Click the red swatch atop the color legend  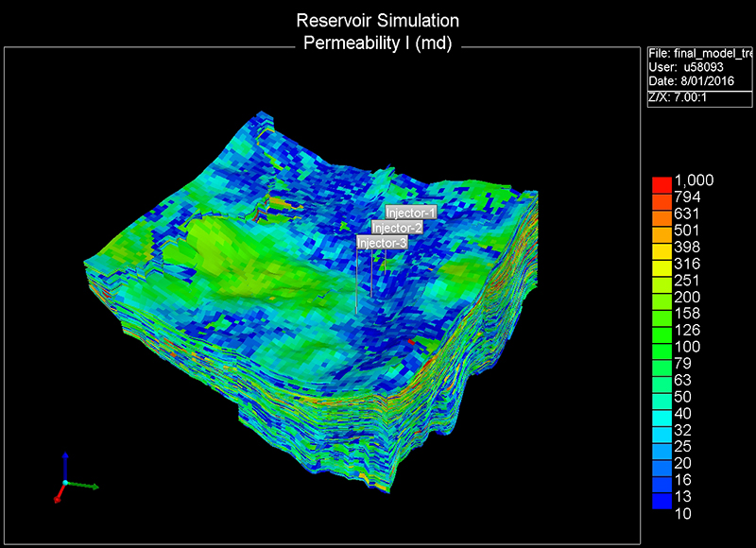pos(661,181)
